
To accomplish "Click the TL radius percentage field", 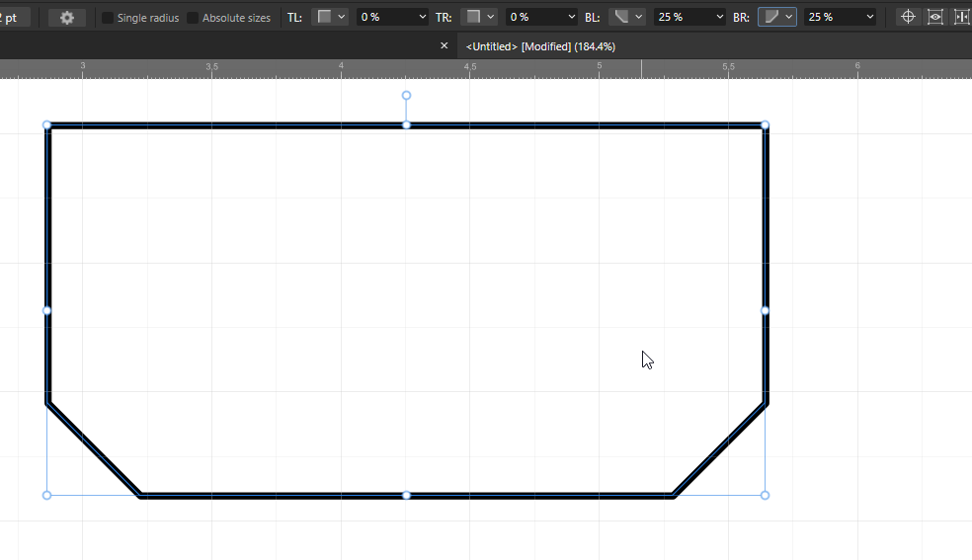I will coord(383,18).
